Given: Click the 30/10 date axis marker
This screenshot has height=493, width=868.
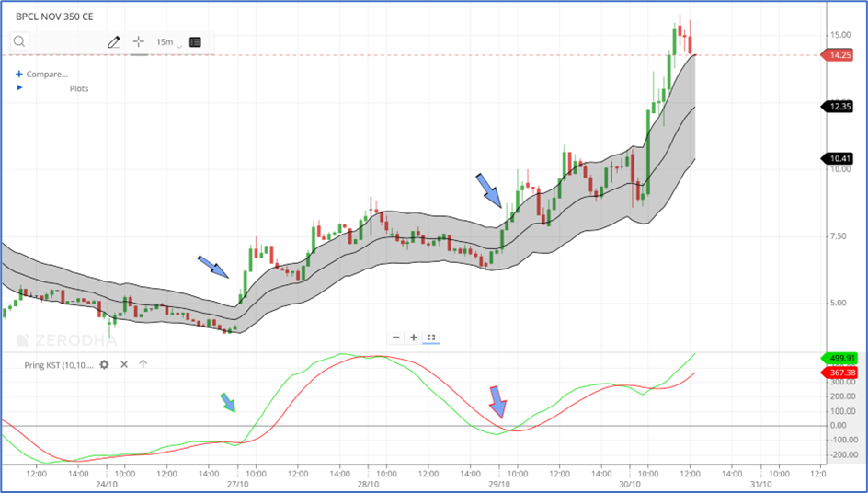Looking at the screenshot, I should [x=630, y=484].
